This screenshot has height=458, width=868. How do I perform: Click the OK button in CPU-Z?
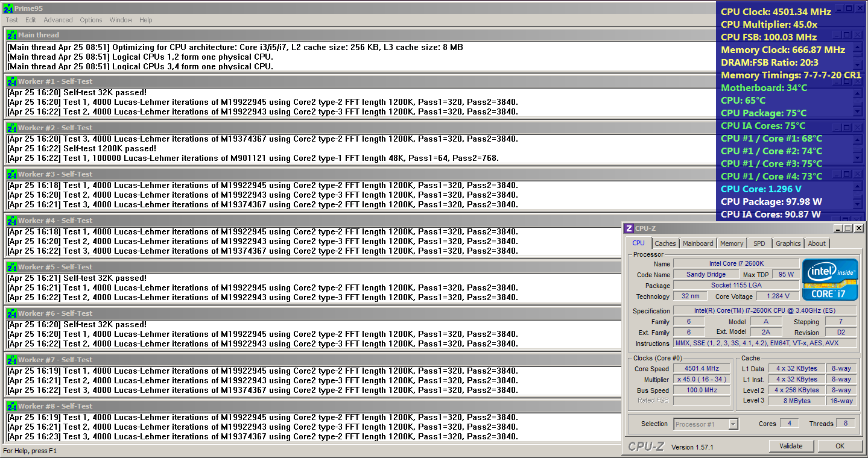(x=840, y=446)
